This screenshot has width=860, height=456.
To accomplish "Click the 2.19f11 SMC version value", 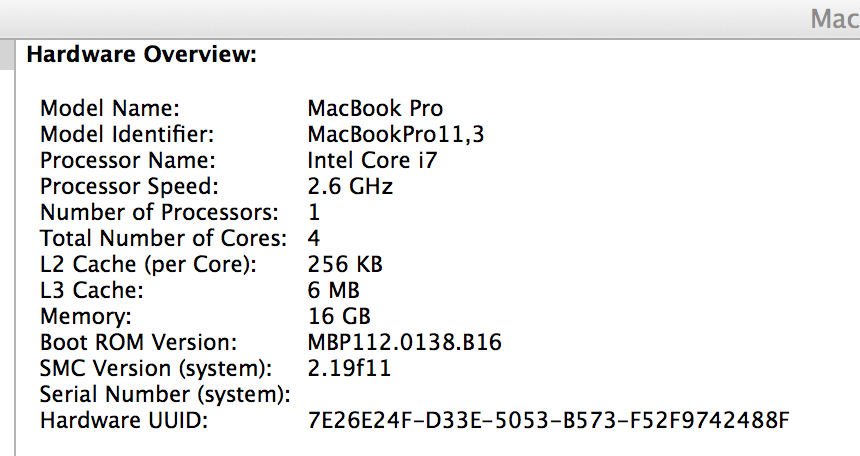I will click(351, 368).
